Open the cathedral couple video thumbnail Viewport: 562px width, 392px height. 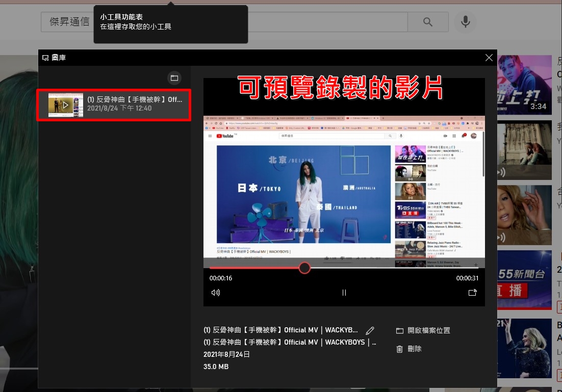(x=524, y=150)
